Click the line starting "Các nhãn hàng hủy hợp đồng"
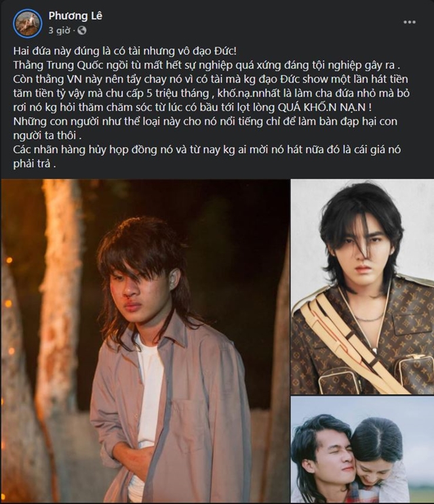434x504 pixels. [207, 150]
